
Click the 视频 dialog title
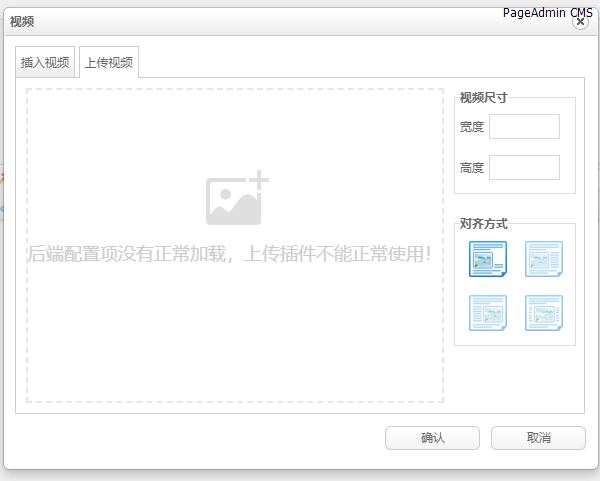pyautogui.click(x=22, y=21)
